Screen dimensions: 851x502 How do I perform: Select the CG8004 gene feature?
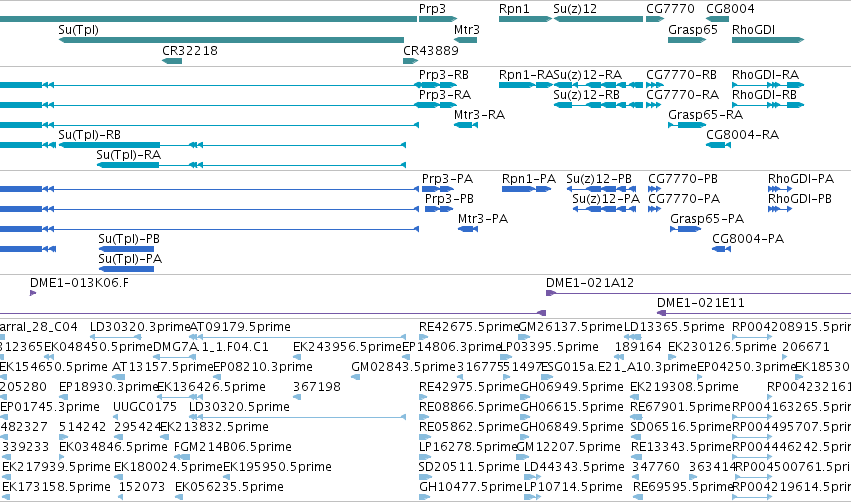click(717, 19)
